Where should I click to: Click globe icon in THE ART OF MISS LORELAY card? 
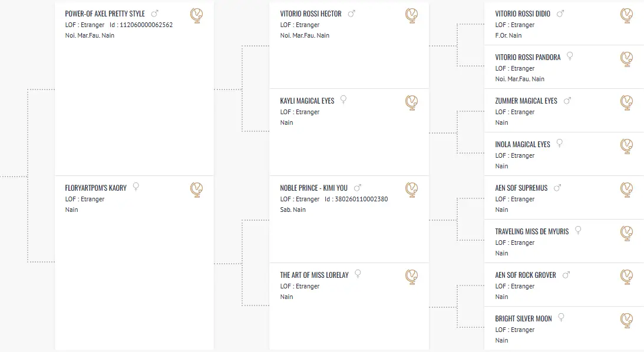tap(411, 277)
